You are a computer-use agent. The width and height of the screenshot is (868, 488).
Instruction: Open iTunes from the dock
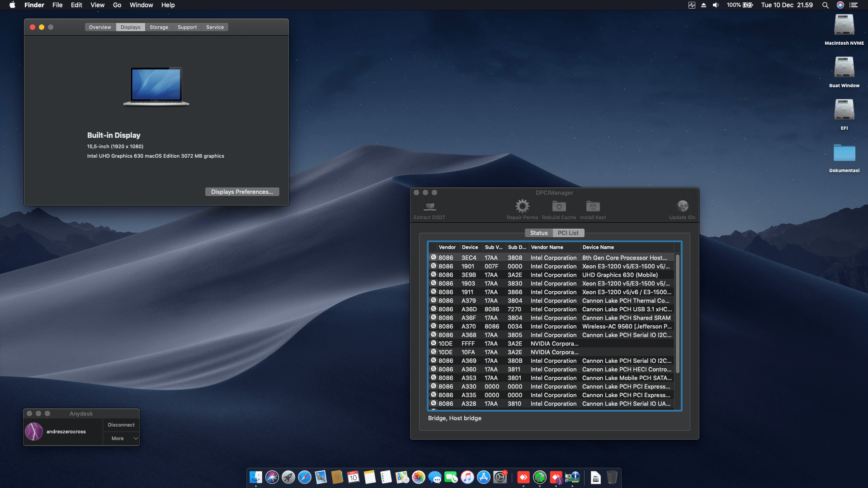pyautogui.click(x=467, y=477)
